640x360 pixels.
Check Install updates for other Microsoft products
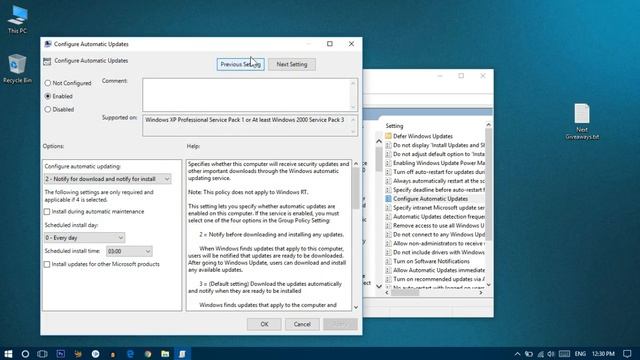pos(47,264)
